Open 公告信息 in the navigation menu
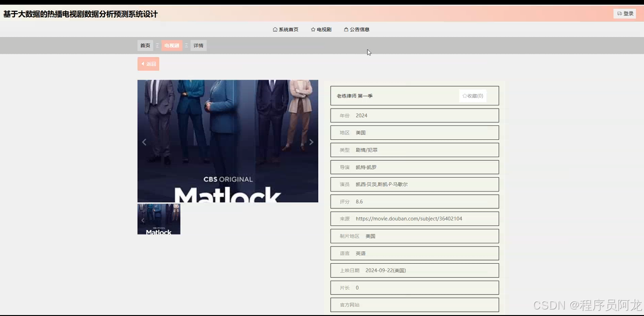 pyautogui.click(x=356, y=29)
